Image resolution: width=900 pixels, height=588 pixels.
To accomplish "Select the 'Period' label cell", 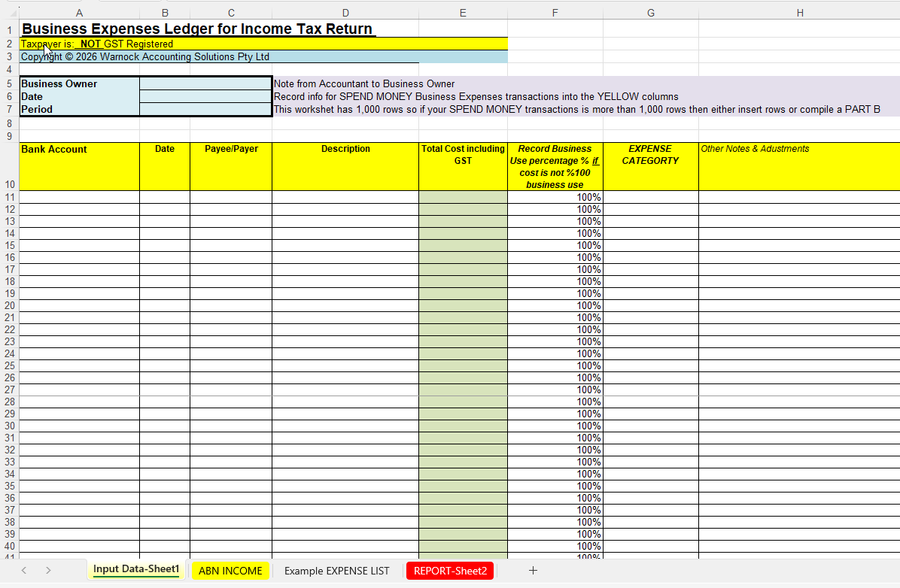I will [x=79, y=109].
